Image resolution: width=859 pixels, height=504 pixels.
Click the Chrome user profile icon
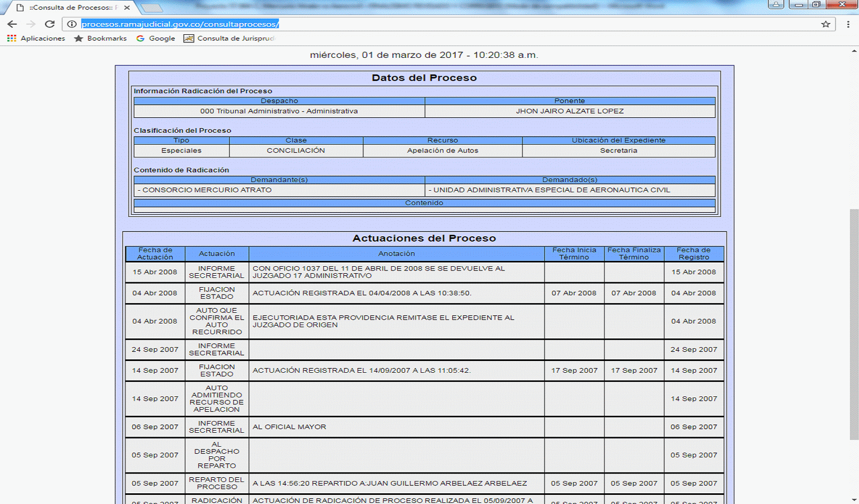coord(775,4)
